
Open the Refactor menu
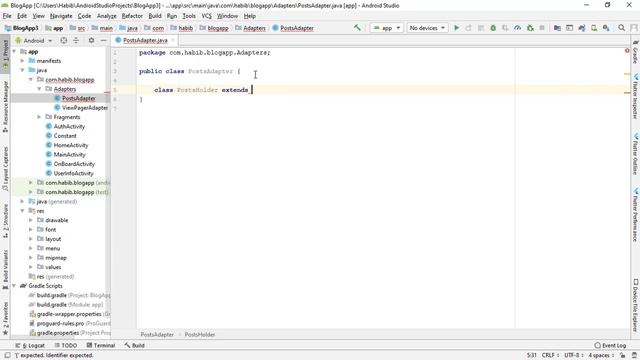tap(132, 16)
